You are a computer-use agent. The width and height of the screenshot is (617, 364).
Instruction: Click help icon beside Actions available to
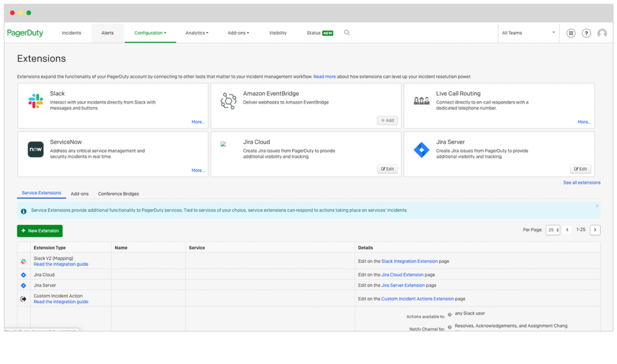pyautogui.click(x=449, y=315)
